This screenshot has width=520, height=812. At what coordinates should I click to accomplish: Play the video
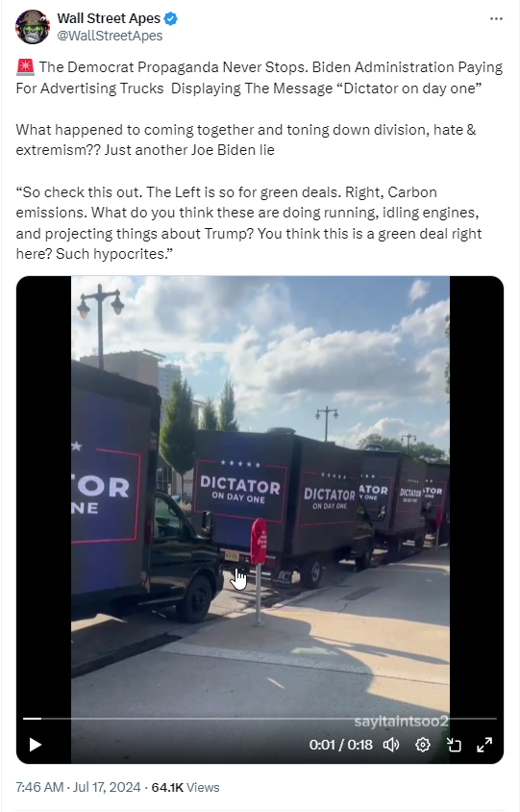(36, 745)
